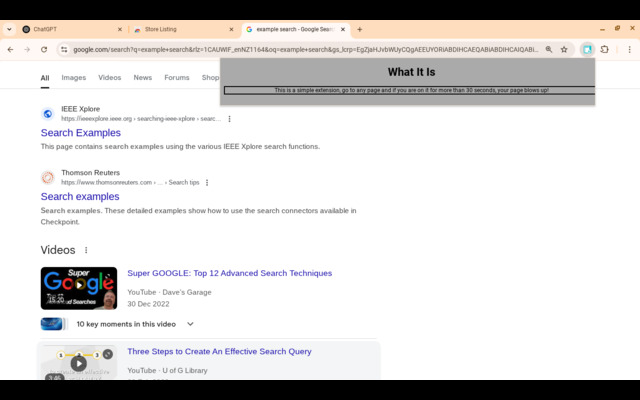Open more options beside Videos heading
The image size is (640, 400).
[86, 250]
